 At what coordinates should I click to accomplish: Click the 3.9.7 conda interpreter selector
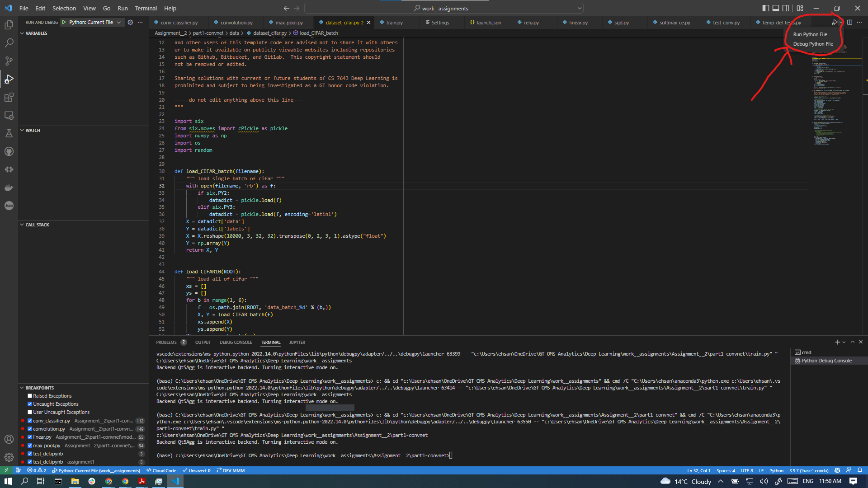(809, 470)
